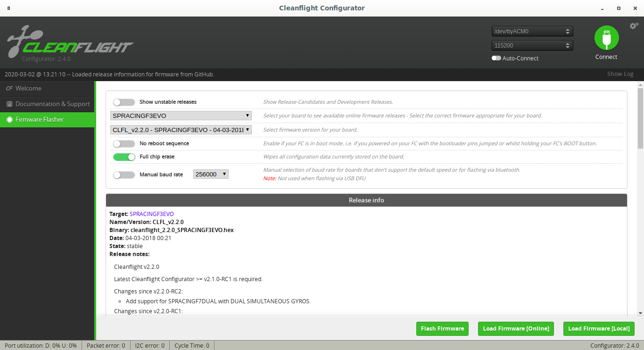Disable the Full chip erase switch
The height and width of the screenshot is (350, 644).
pos(124,157)
